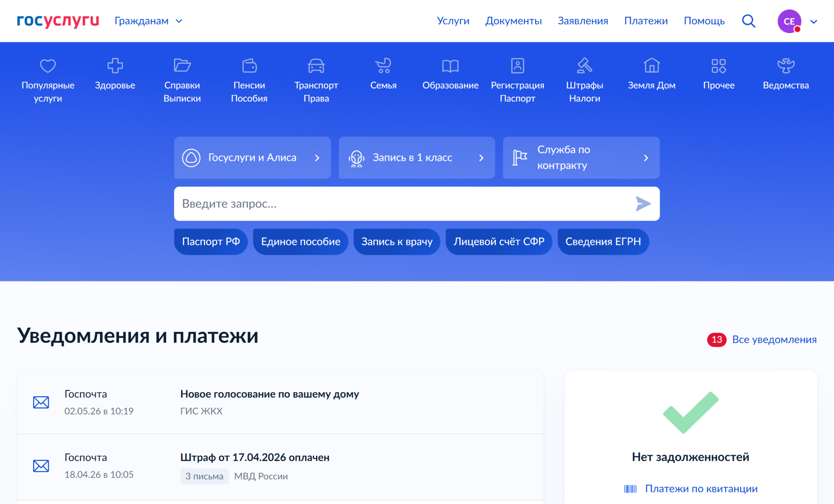Click the send arrow in the query field
This screenshot has width=834, height=504.
click(x=643, y=204)
